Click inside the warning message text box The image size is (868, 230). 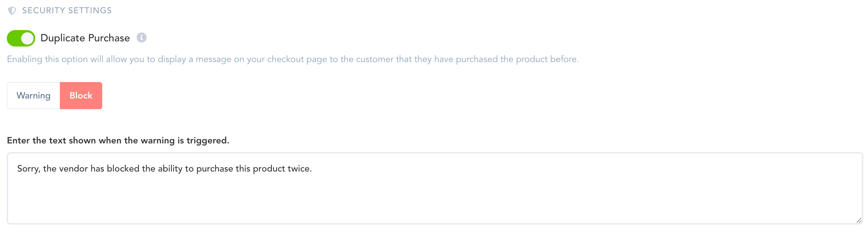click(434, 199)
